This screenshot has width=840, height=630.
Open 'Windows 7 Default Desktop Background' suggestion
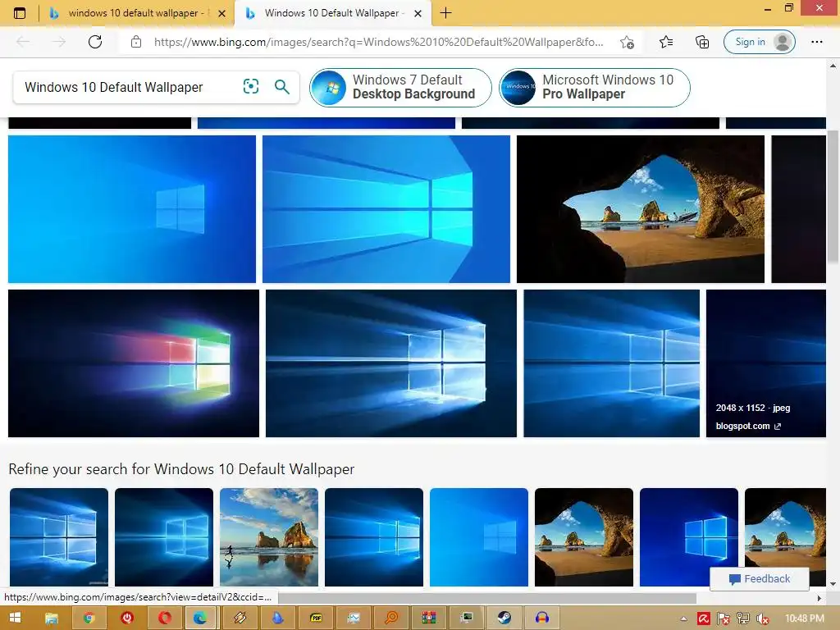click(400, 87)
